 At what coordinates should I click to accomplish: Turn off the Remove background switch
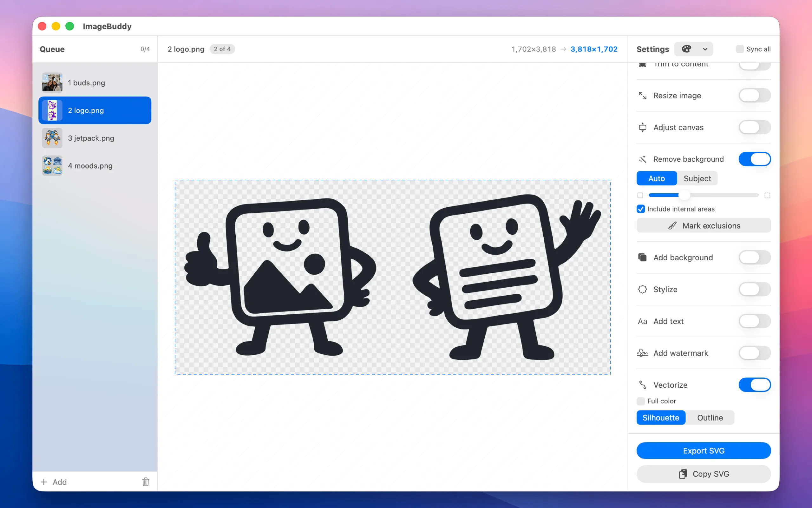pos(754,159)
